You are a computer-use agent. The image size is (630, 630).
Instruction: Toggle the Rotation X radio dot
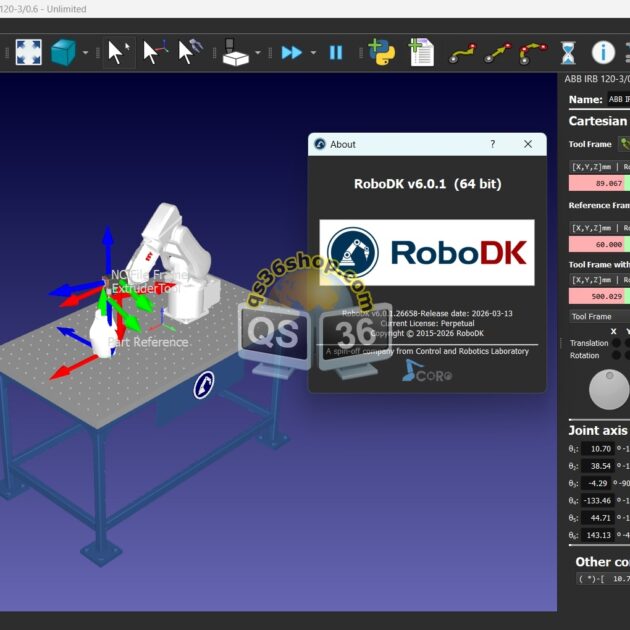point(613,356)
